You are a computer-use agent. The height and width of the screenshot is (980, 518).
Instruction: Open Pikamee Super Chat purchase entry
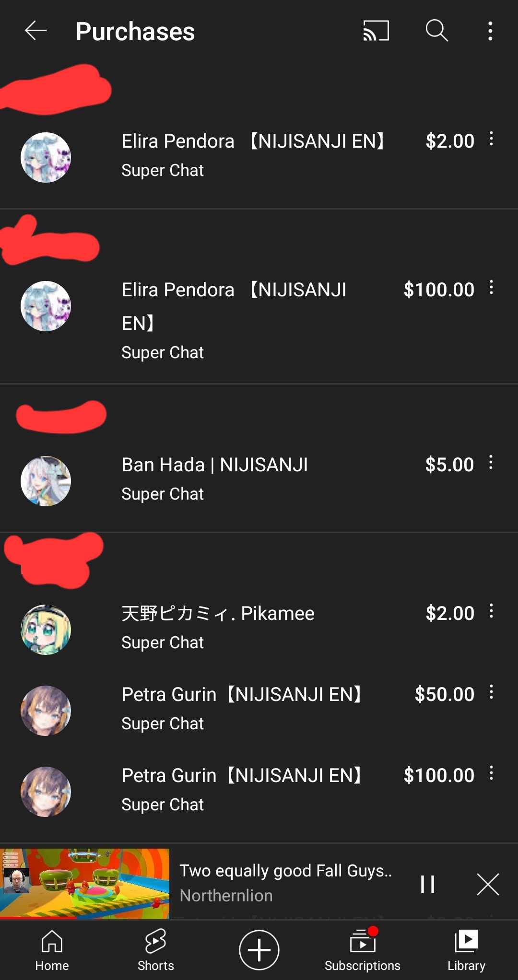click(259, 628)
